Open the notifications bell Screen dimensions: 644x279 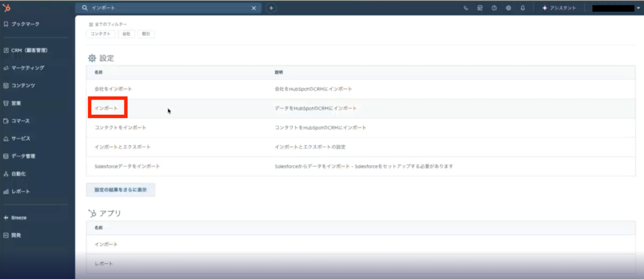[x=523, y=8]
